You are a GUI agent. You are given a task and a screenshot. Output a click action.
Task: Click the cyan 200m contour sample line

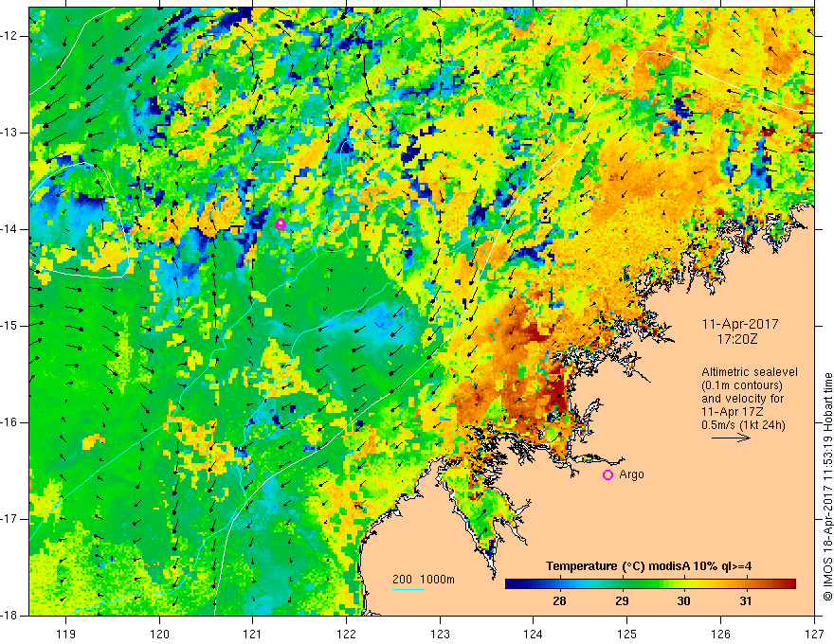(408, 590)
